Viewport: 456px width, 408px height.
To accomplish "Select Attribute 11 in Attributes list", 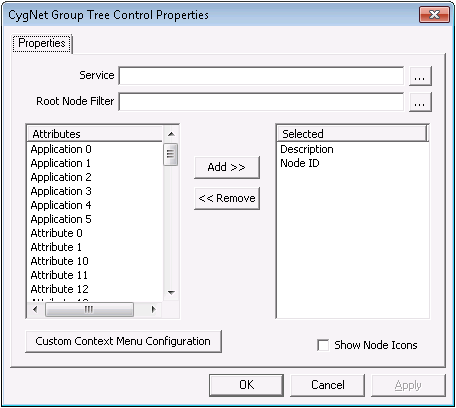I will tap(59, 275).
